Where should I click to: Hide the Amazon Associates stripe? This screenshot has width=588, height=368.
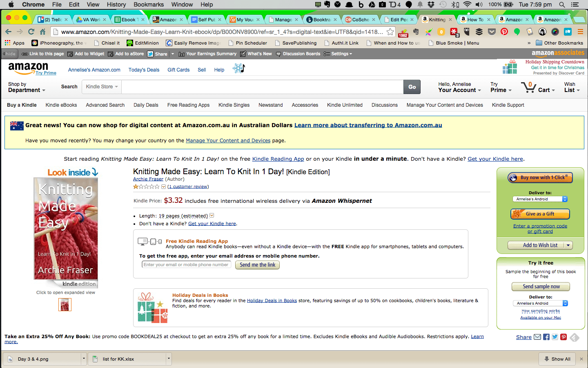point(9,54)
